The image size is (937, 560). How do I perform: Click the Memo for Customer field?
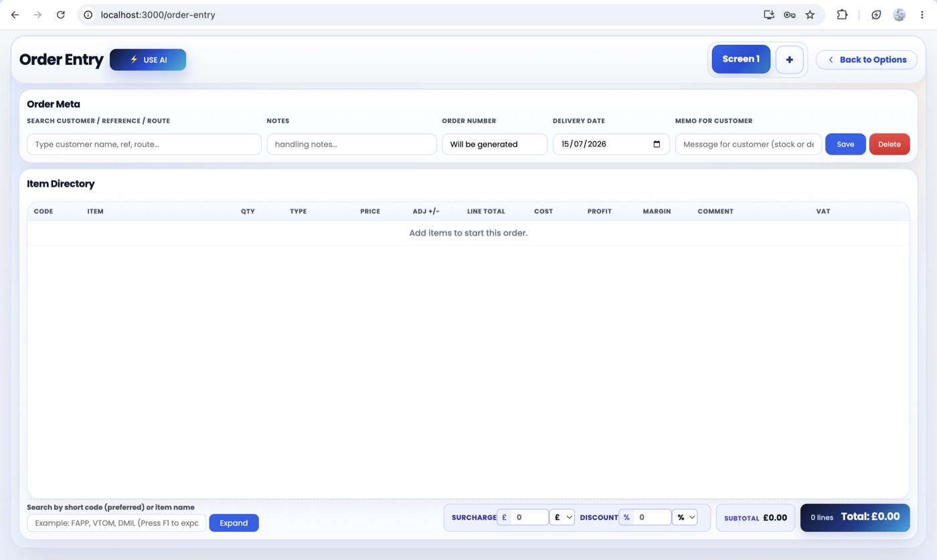point(748,144)
